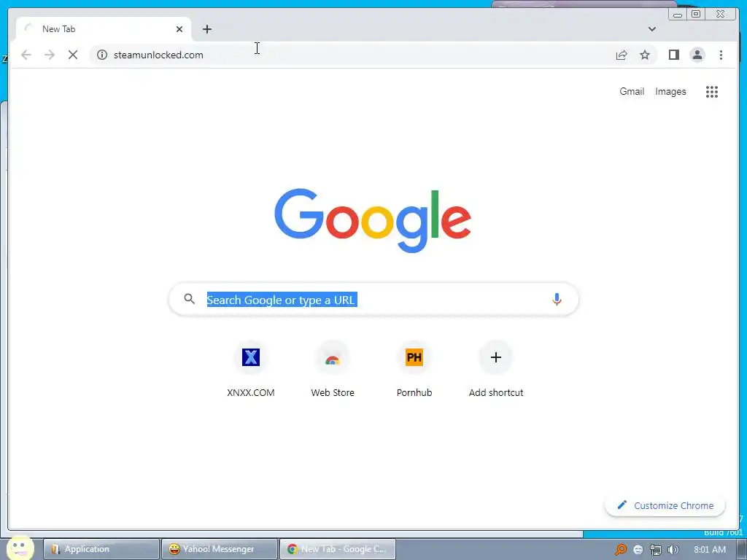Image resolution: width=747 pixels, height=560 pixels.
Task: Open Start menu button
Action: coord(20,548)
